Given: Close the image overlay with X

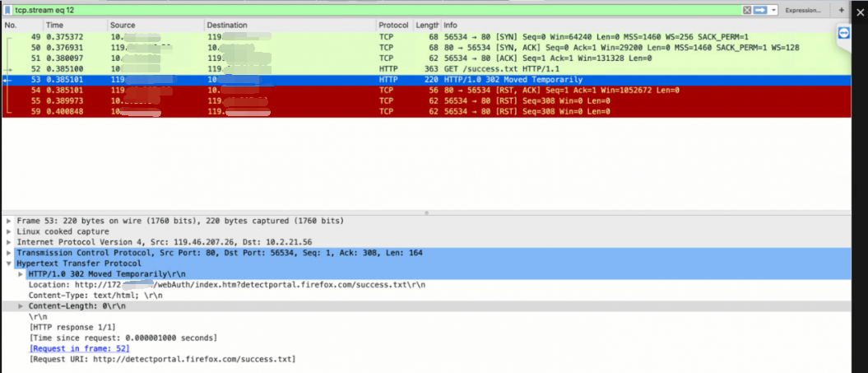Looking at the screenshot, I should pyautogui.click(x=860, y=12).
